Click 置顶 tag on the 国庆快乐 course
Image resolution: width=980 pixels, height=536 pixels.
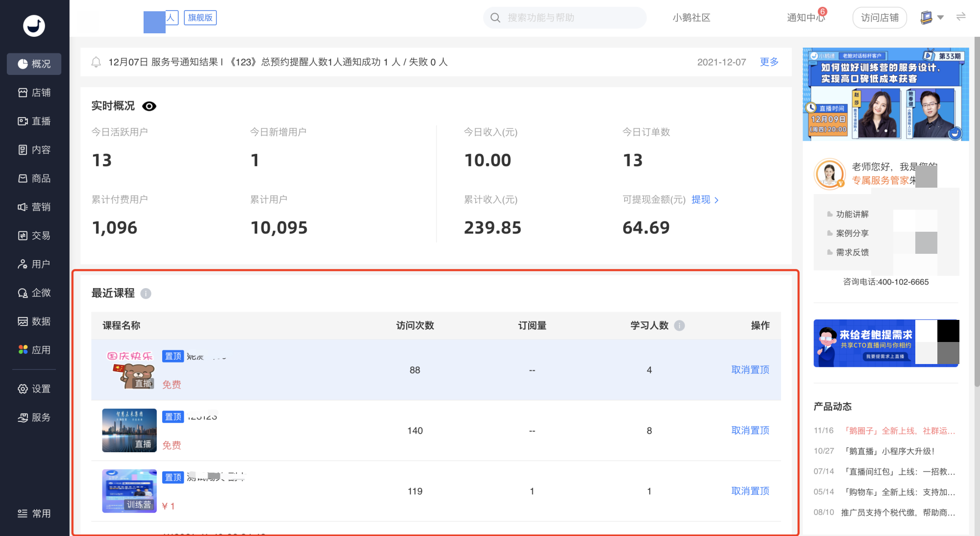point(173,356)
